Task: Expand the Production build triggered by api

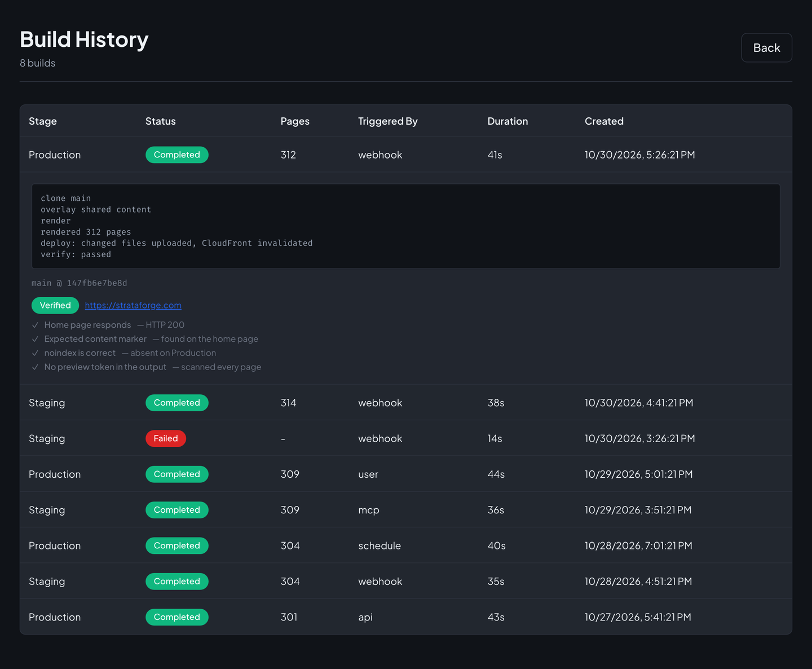Action: [x=406, y=617]
